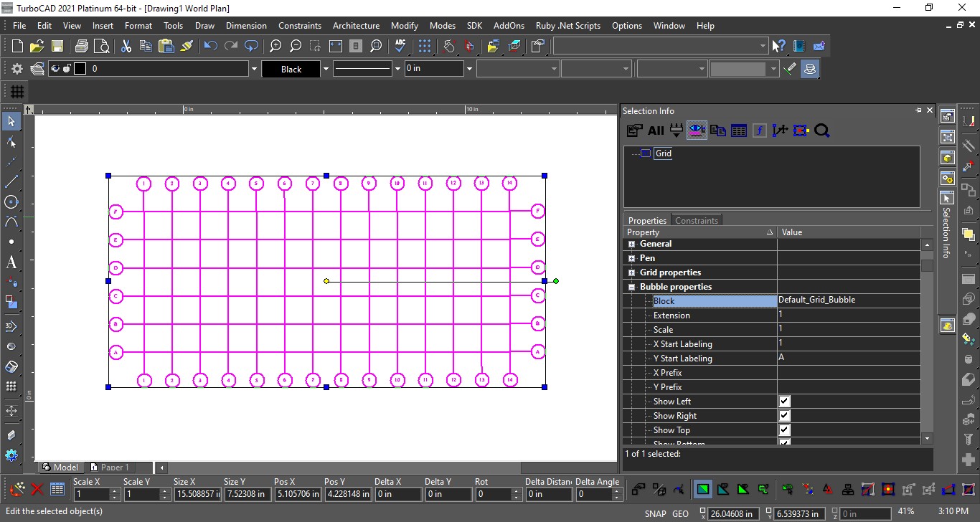Click the red X cancel icon in inspector bar
The image size is (980, 522).
(37, 490)
